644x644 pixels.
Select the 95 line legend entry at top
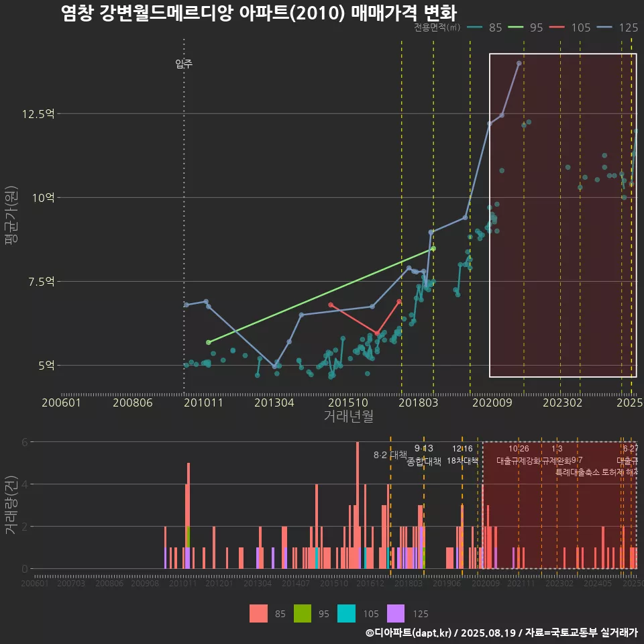tap(526, 28)
